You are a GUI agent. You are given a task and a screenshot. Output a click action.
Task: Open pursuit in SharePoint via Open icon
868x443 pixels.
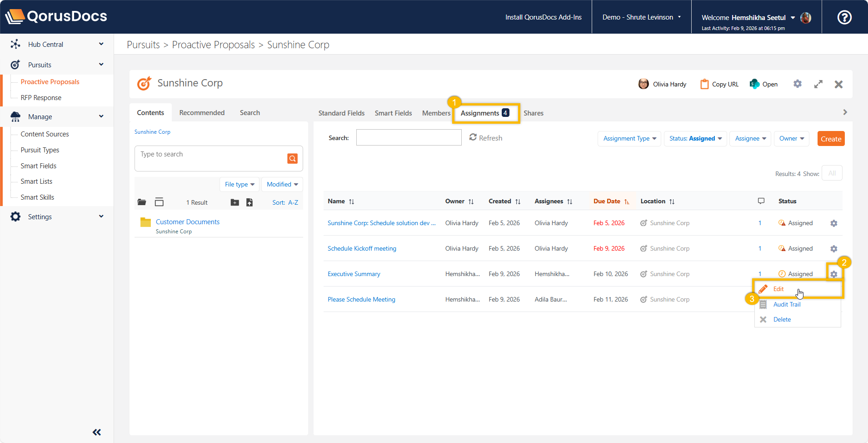point(754,84)
